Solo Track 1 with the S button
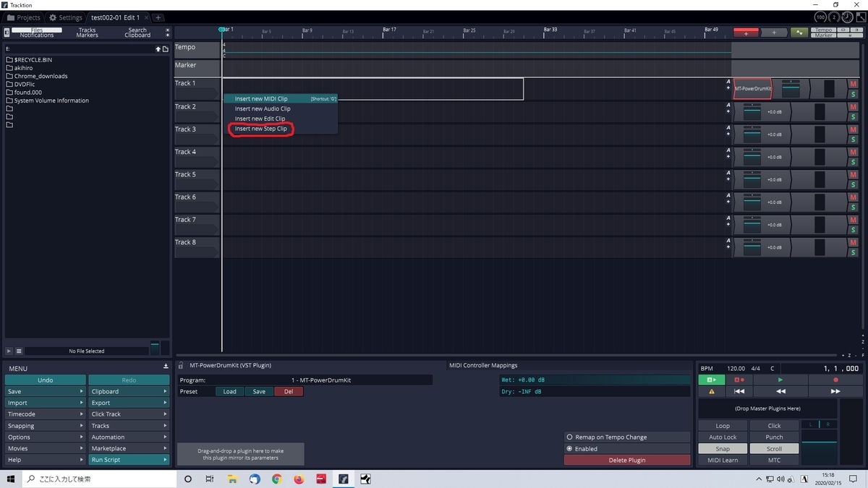This screenshot has height=488, width=868. click(x=854, y=93)
